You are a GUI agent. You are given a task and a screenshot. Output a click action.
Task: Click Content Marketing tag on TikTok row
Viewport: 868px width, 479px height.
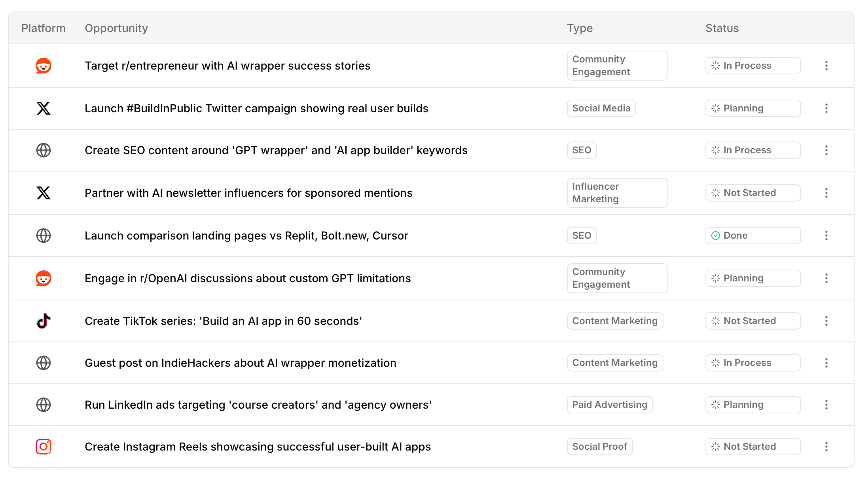tap(615, 321)
